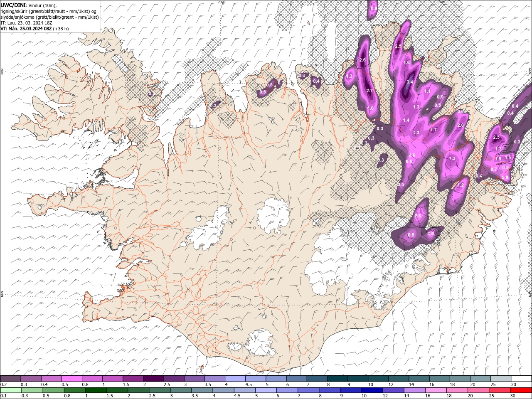Select the 'VT: Mán. 25.03.2024 08Z (+38 h)' text
532x399 pixels.
coord(34,29)
